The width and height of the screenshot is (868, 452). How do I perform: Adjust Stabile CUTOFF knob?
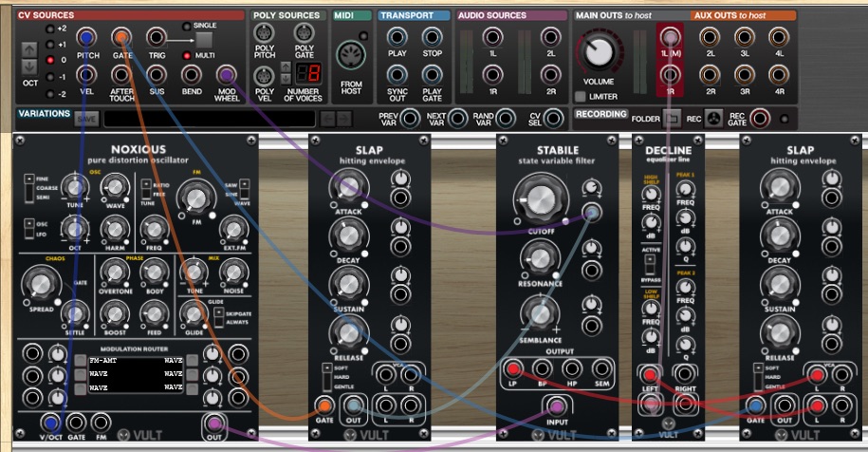coord(541,199)
